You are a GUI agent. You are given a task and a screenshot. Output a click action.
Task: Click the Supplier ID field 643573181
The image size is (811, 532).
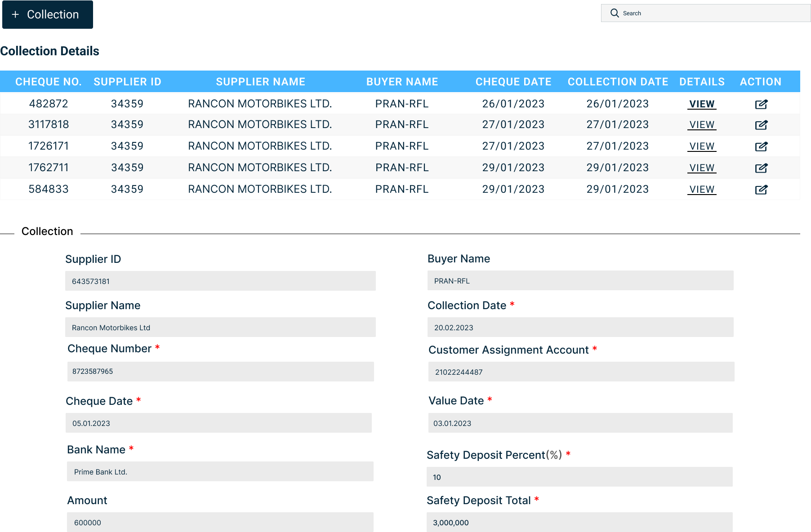pos(220,281)
